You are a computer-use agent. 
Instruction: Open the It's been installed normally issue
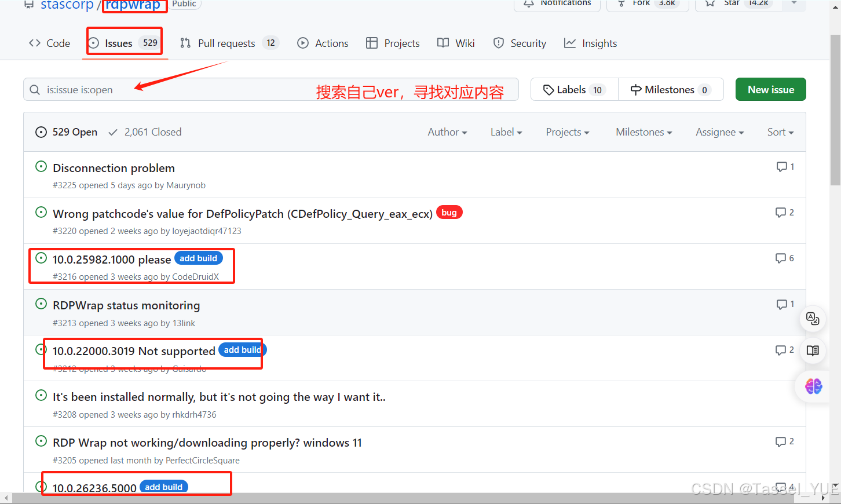tap(219, 397)
